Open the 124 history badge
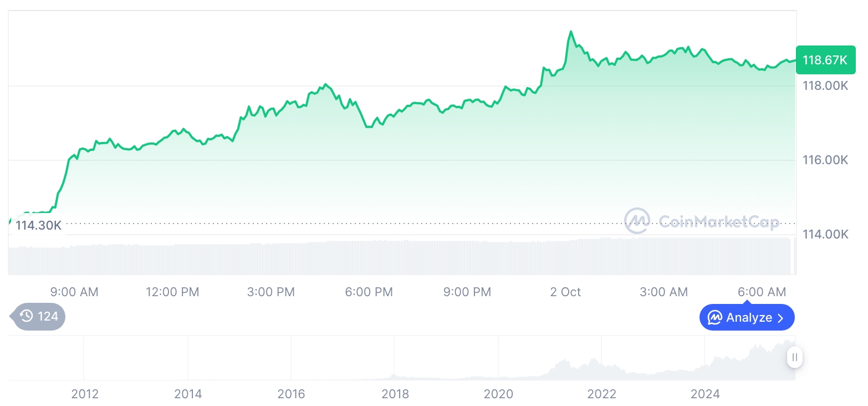 [x=39, y=317]
